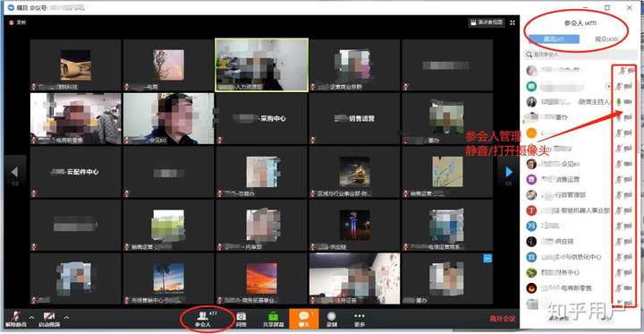Viewport: 644px width, 334px height.
Task: Toggle camera icon in 销售运营 list row
Action: (628, 179)
